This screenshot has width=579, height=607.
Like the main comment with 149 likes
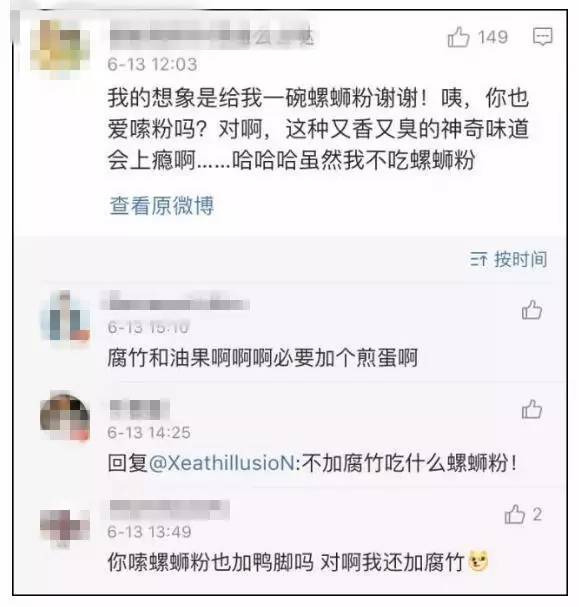coord(458,37)
